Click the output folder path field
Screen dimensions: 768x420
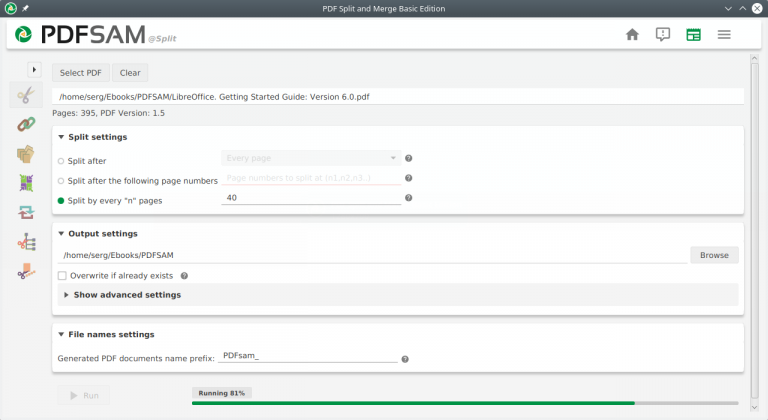(x=373, y=255)
